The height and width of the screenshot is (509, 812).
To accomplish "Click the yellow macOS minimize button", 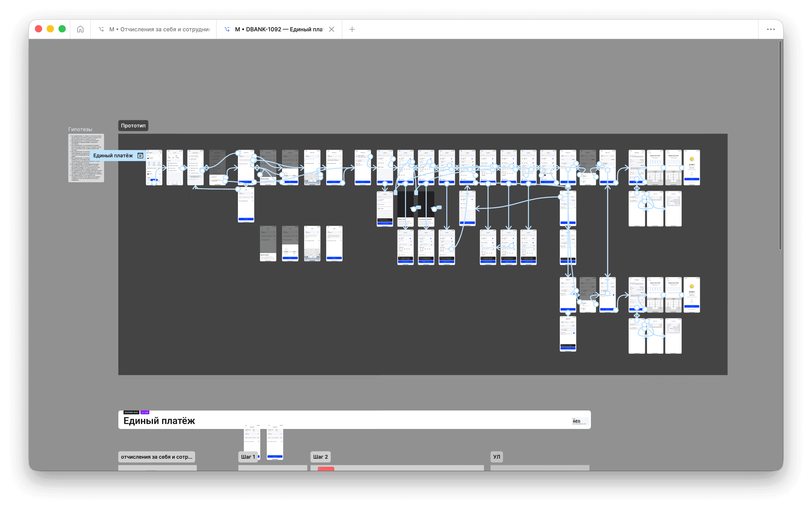I will coord(50,29).
